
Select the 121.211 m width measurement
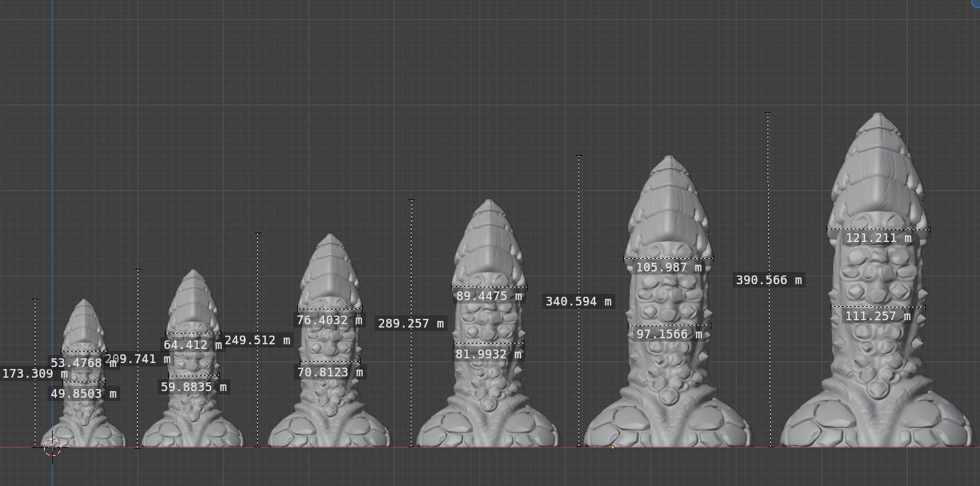(x=878, y=238)
